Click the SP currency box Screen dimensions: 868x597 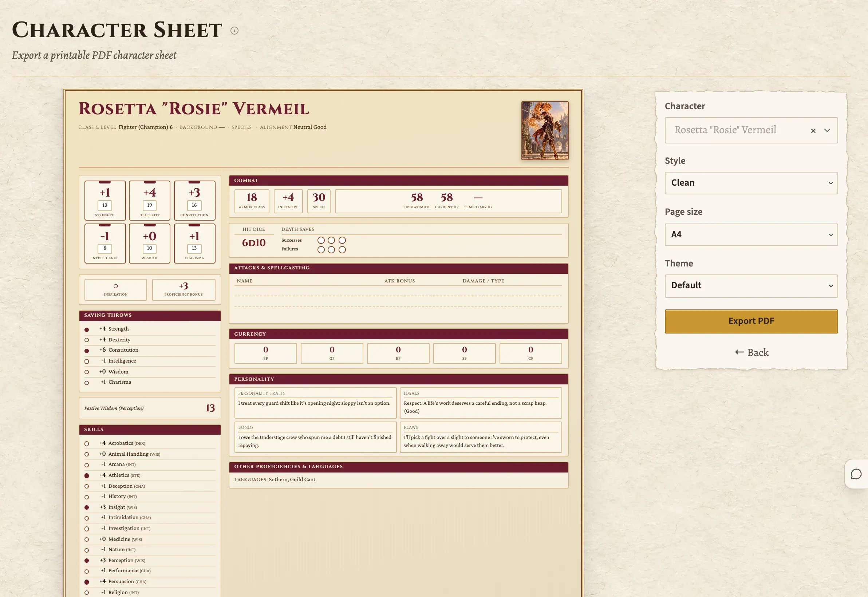pos(464,353)
